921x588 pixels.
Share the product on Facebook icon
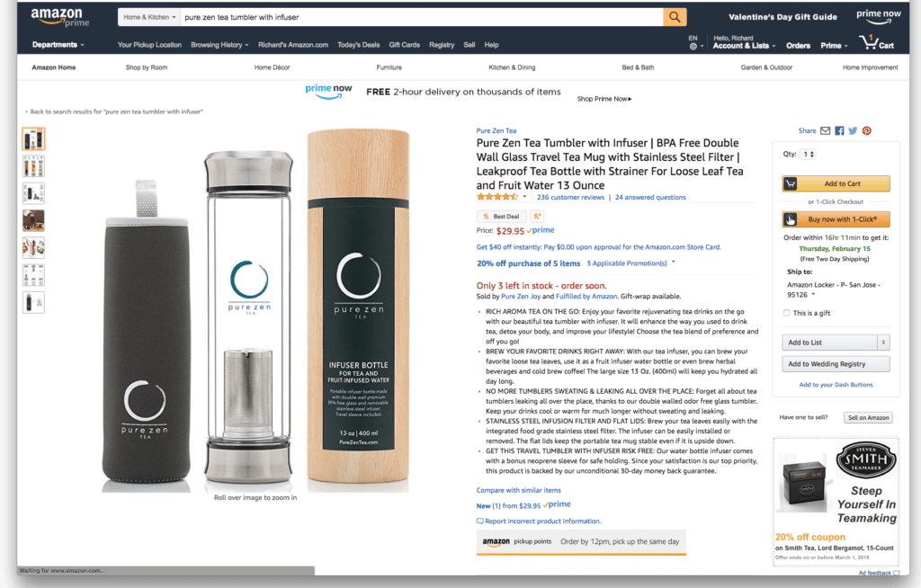pos(839,131)
